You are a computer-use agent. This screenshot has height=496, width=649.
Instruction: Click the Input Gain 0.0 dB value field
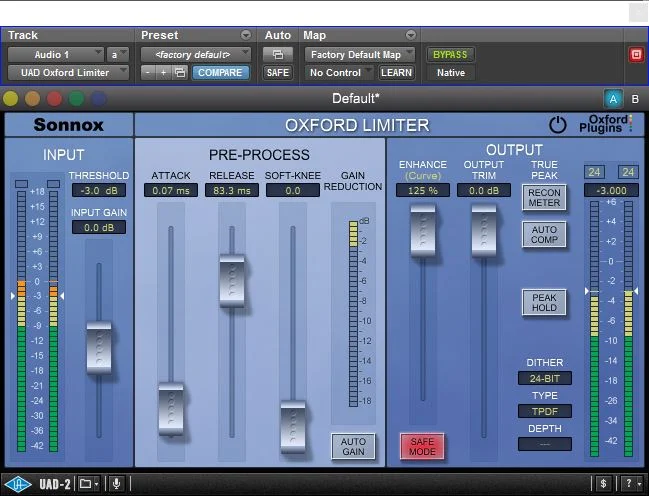coord(99,227)
